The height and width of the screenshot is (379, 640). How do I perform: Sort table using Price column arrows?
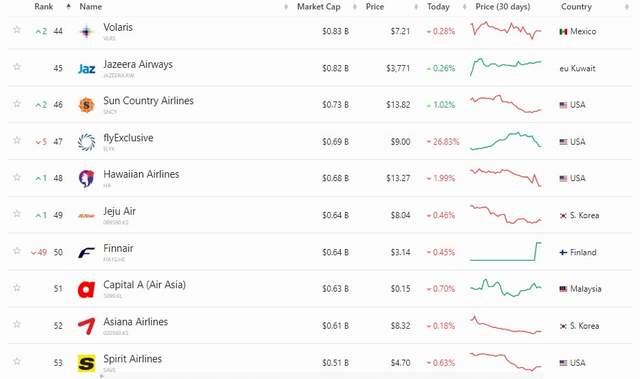pos(416,7)
